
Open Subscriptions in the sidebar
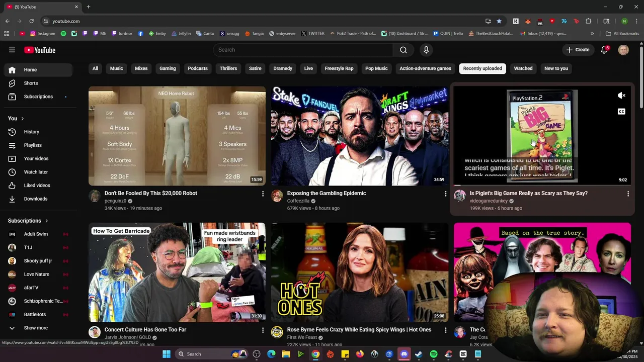[38, 97]
